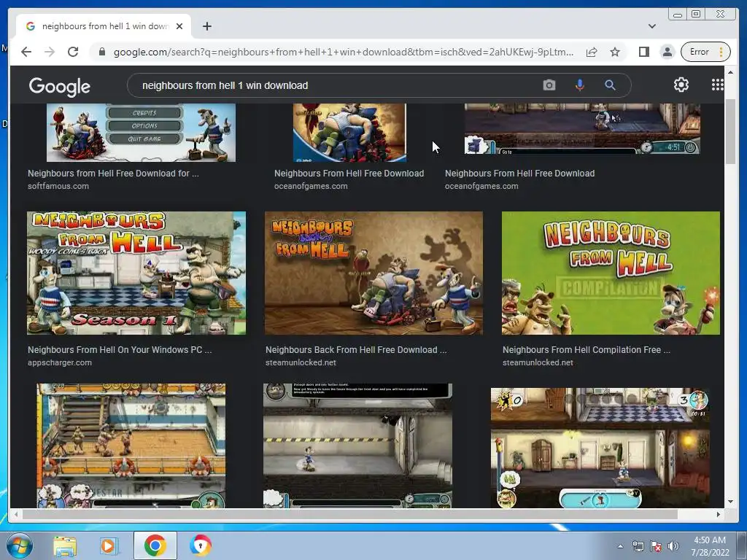Click the Error update button
747x560 pixels.
pyautogui.click(x=705, y=52)
